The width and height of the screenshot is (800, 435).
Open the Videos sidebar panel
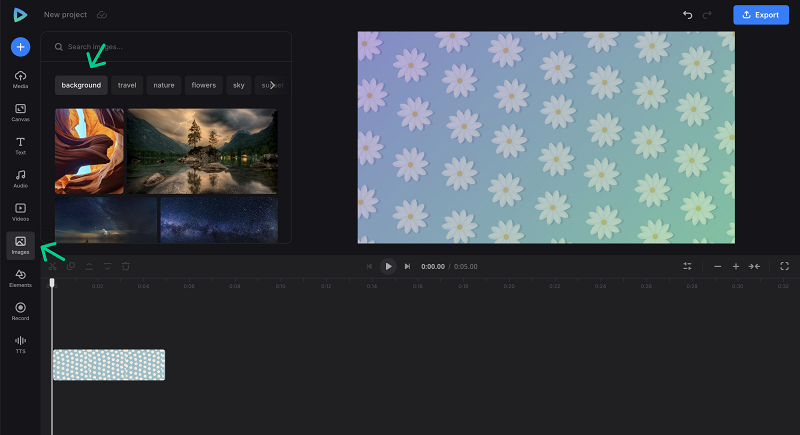(20, 212)
